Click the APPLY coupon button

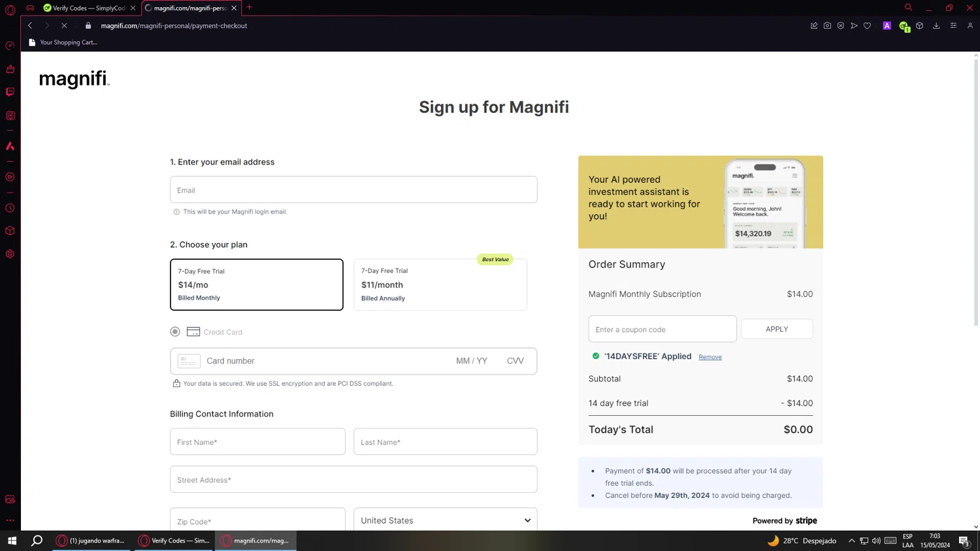click(777, 329)
